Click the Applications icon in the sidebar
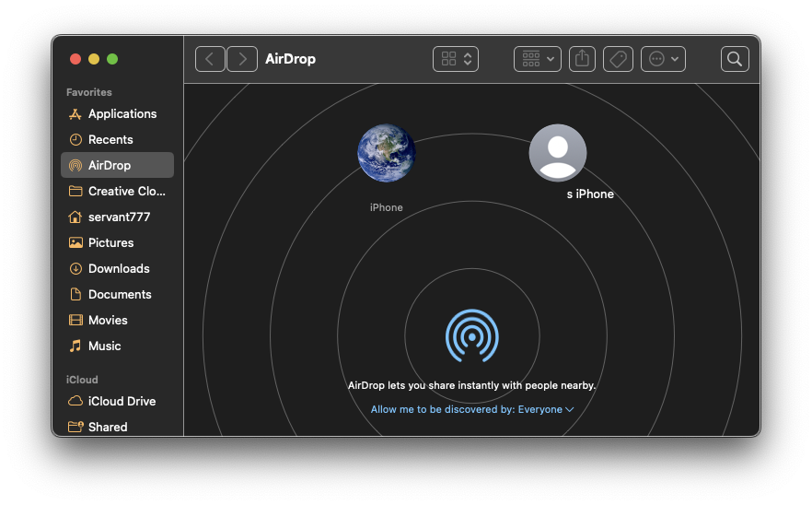Screen dimensions: 812x505 (75, 114)
